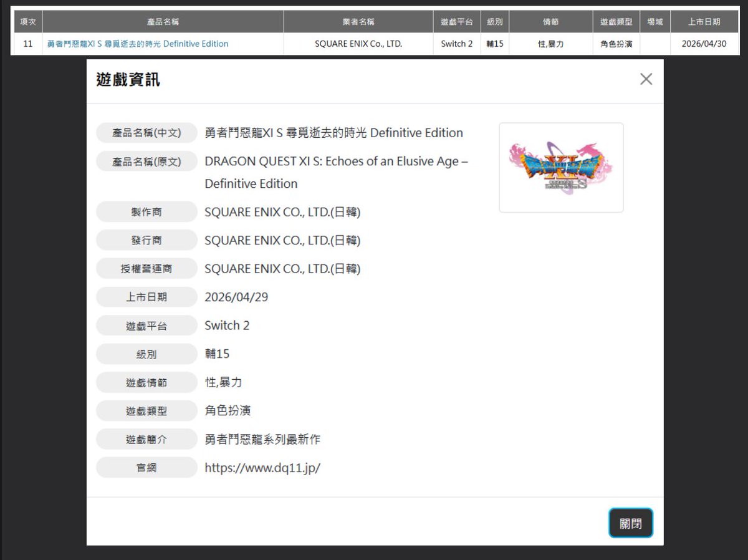Click the 遊戲類型 label in dialog
This screenshot has width=748, height=560.
click(x=146, y=411)
